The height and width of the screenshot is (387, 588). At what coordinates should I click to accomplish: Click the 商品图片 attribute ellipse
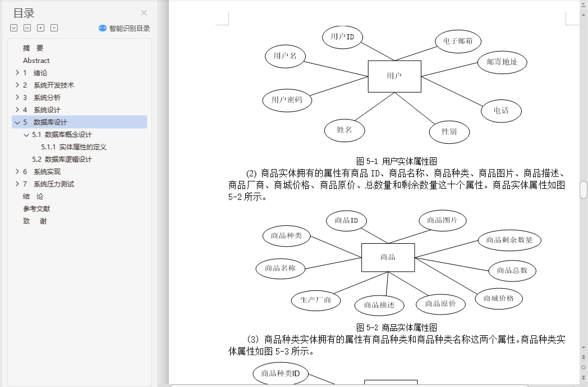[x=443, y=220]
